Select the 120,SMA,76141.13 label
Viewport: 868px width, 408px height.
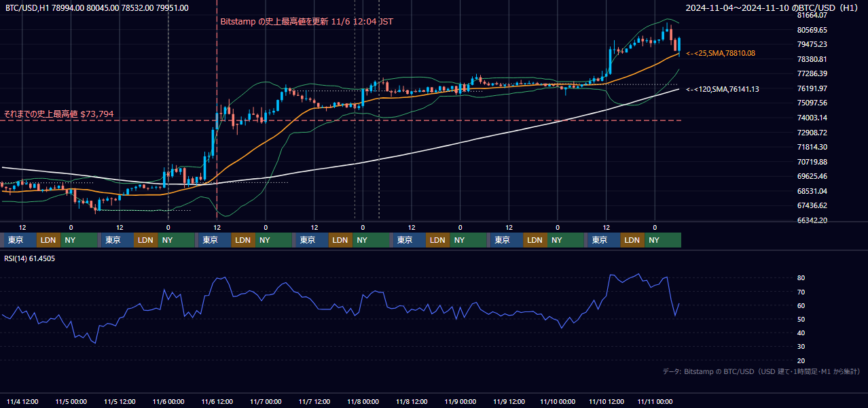pyautogui.click(x=723, y=89)
